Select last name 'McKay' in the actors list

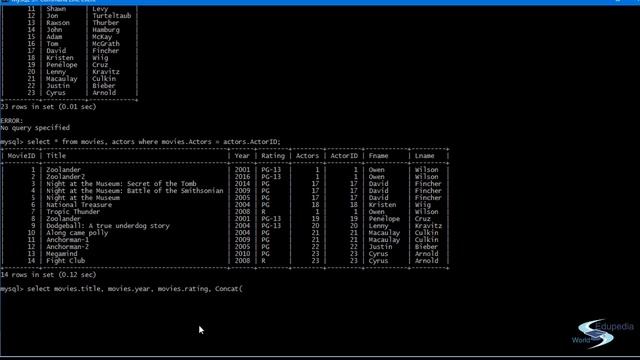pyautogui.click(x=102, y=37)
